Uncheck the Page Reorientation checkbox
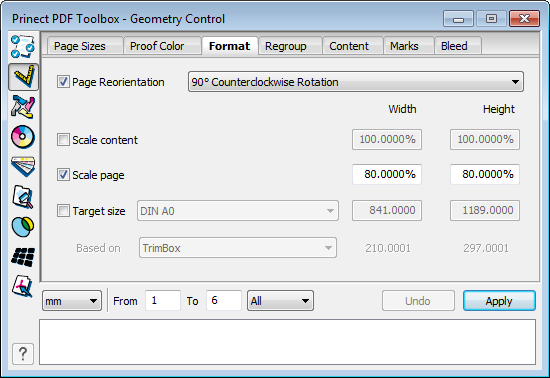 (63, 82)
